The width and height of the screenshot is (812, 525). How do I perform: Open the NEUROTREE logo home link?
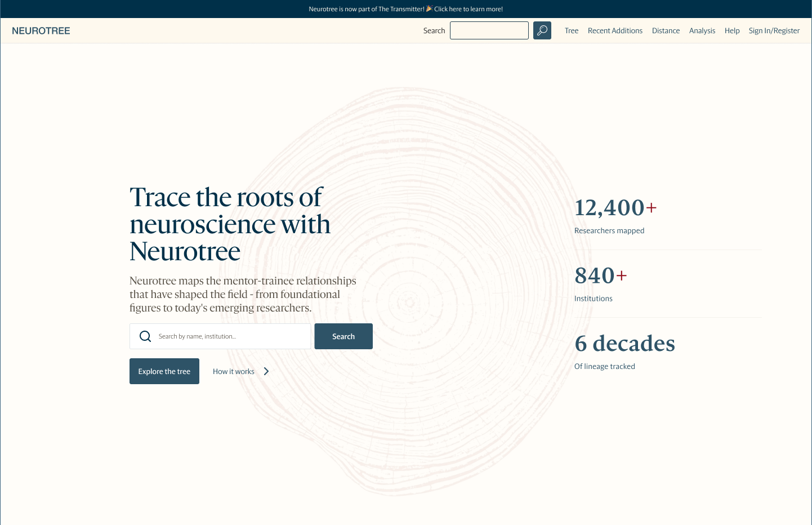point(41,31)
